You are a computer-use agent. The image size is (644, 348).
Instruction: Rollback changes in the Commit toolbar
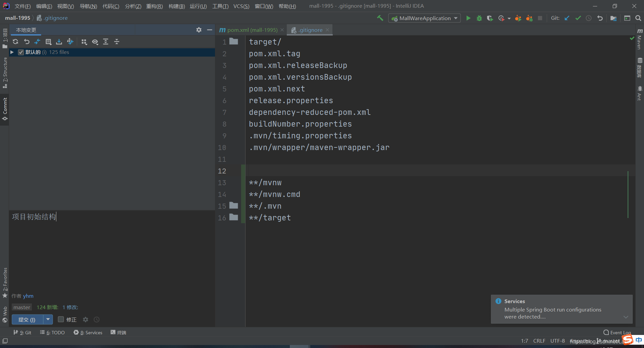point(27,42)
